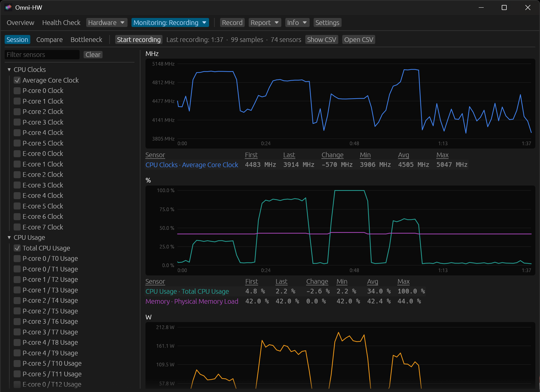Enable the P-core 2 / T5 Usage checkbox
Screen dimensions: 540x392
coord(17,311)
